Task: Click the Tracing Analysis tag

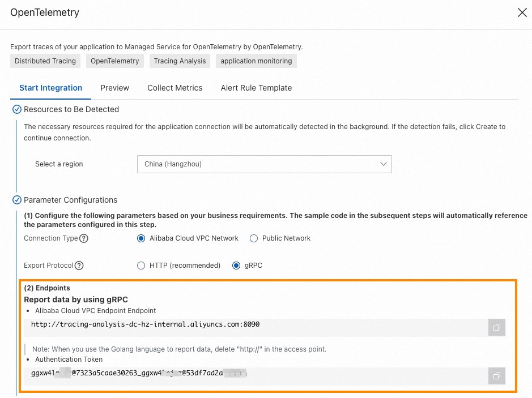Action: click(180, 61)
